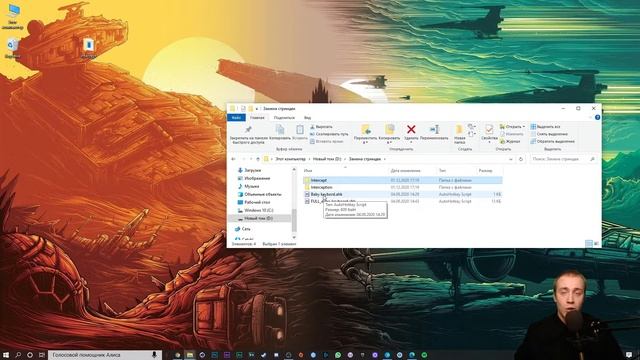This screenshot has height=360, width=640.
Task: Switch to the Вид ribbon tab
Action: pyautogui.click(x=307, y=118)
